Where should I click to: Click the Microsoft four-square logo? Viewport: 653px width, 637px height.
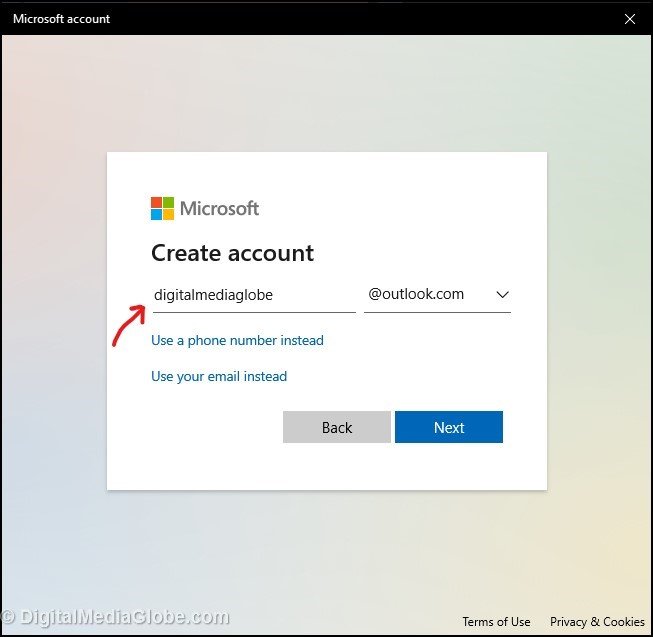coord(162,208)
